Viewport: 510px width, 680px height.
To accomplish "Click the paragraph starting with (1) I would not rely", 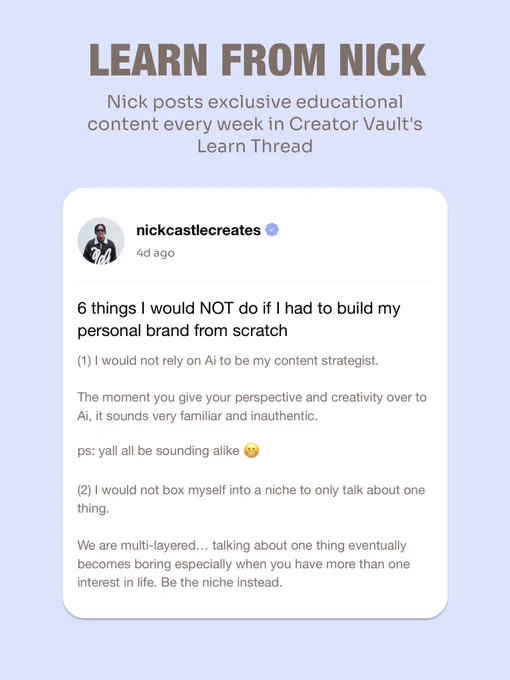I will 228,361.
